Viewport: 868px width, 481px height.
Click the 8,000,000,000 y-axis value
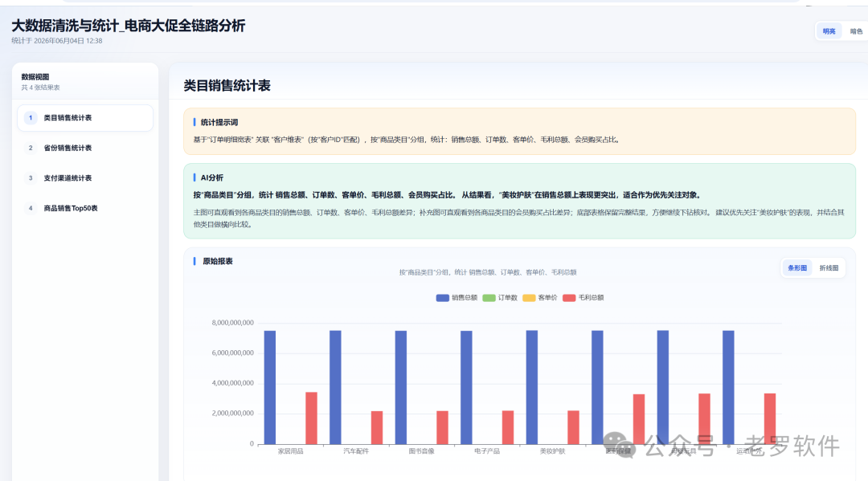[x=232, y=323]
